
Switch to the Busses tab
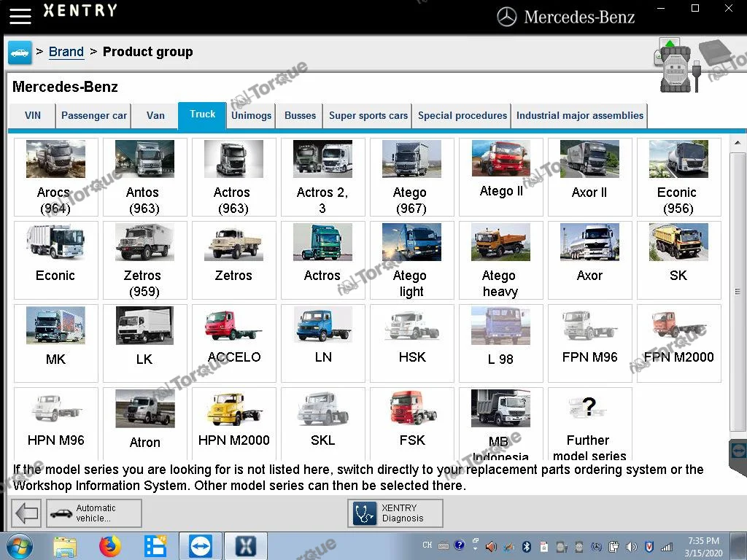coord(300,116)
